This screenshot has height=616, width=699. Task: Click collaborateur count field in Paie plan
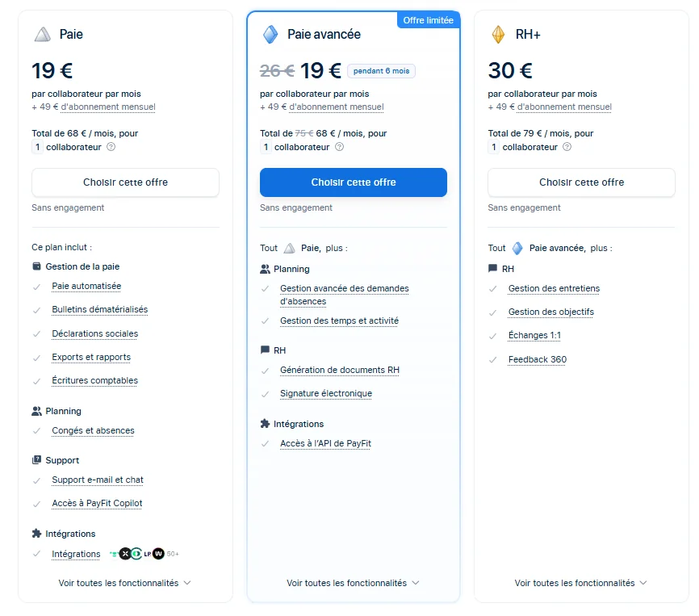(37, 147)
